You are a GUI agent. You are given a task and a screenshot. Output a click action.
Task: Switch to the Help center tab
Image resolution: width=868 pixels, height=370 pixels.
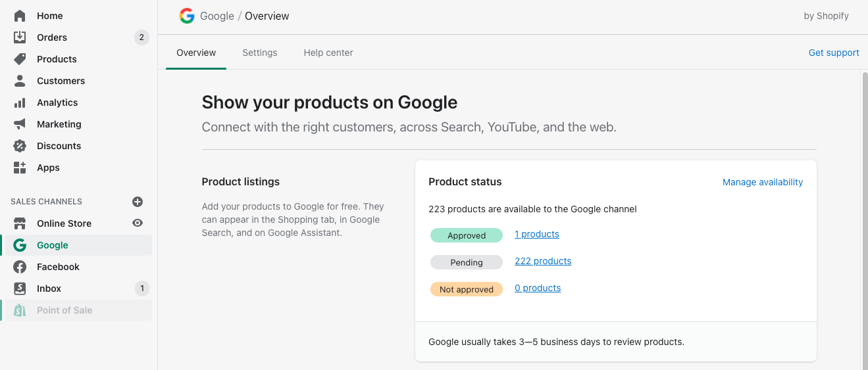(328, 53)
